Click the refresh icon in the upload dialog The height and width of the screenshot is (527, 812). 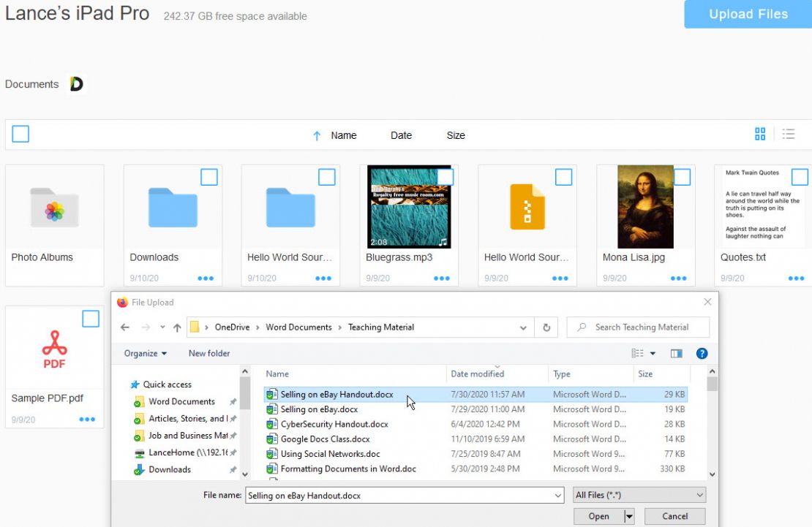tap(546, 327)
